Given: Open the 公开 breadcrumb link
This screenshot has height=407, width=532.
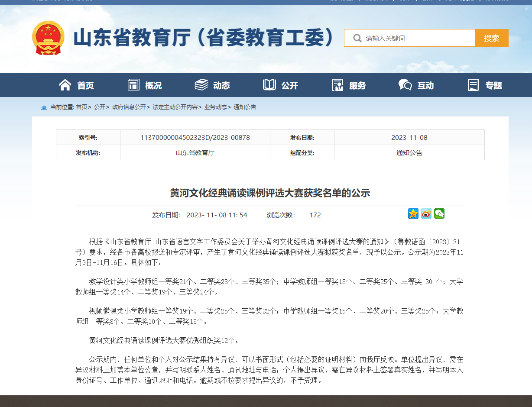Looking at the screenshot, I should pyautogui.click(x=99, y=107).
